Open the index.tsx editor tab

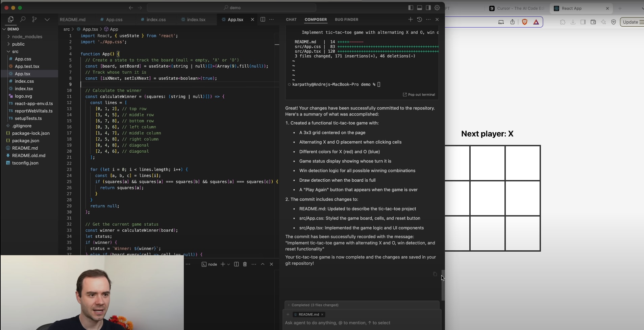pyautogui.click(x=196, y=20)
